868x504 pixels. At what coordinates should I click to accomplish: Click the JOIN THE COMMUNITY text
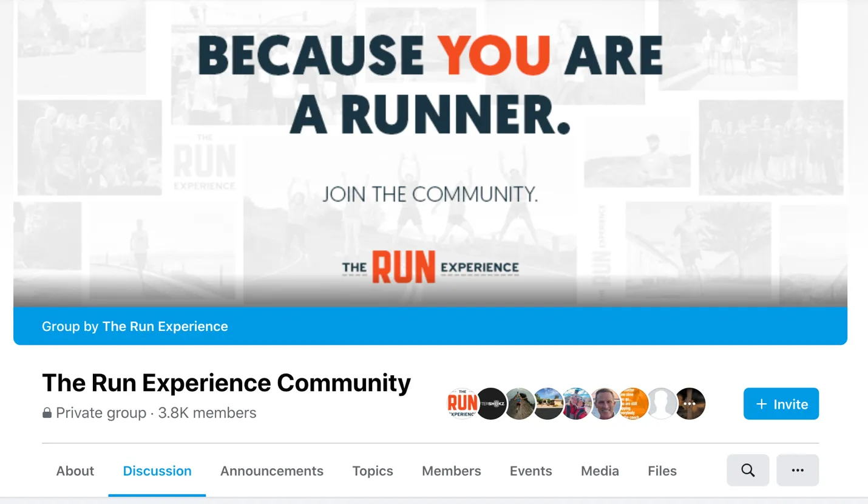(430, 194)
